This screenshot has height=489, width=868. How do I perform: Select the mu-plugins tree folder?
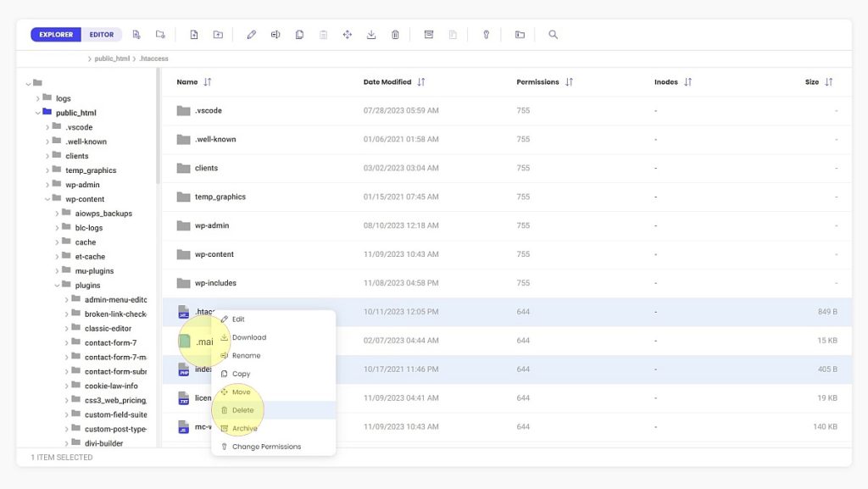click(x=94, y=271)
